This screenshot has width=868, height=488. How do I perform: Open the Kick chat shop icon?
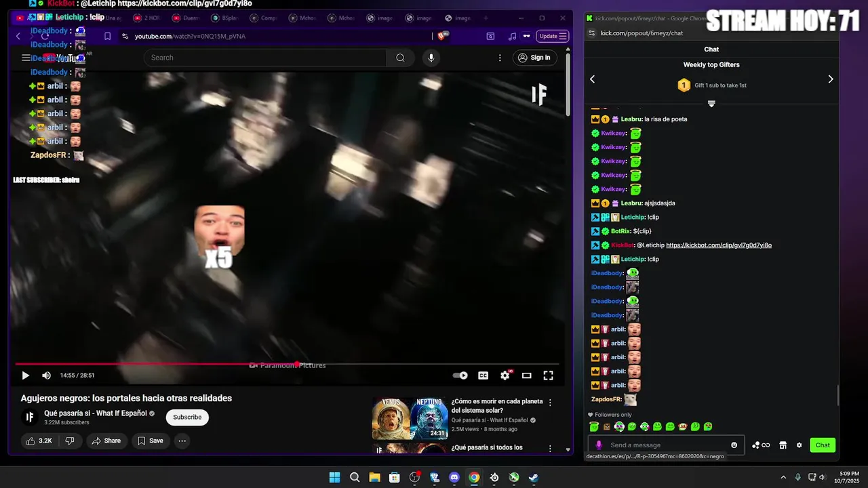pos(783,445)
